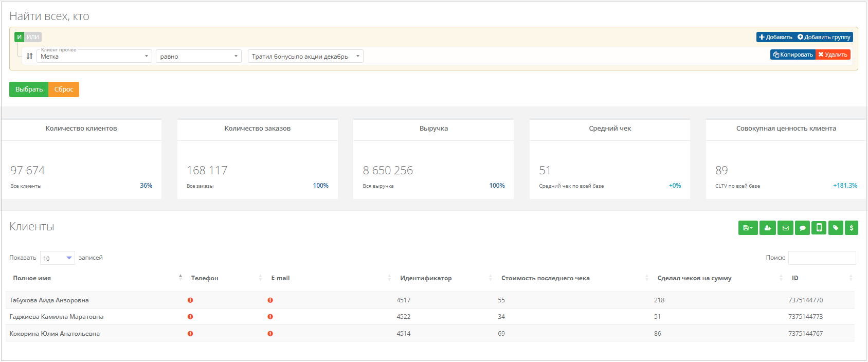Open the Метка field dropdown

pos(94,56)
